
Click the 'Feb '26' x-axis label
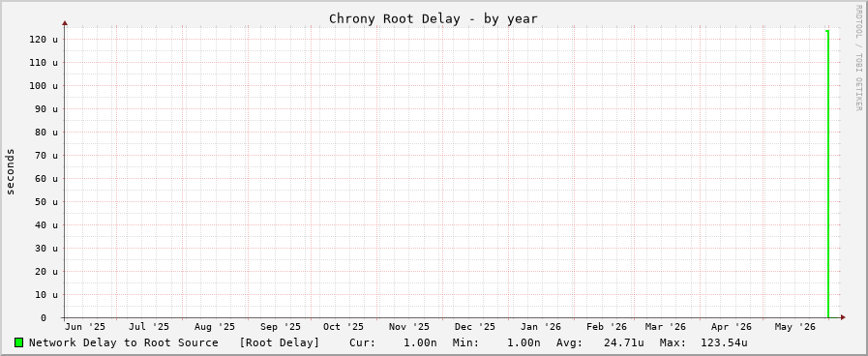coord(607,327)
